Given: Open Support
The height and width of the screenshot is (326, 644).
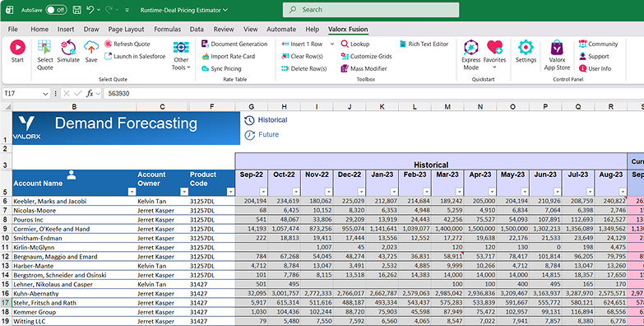Looking at the screenshot, I should click(594, 56).
